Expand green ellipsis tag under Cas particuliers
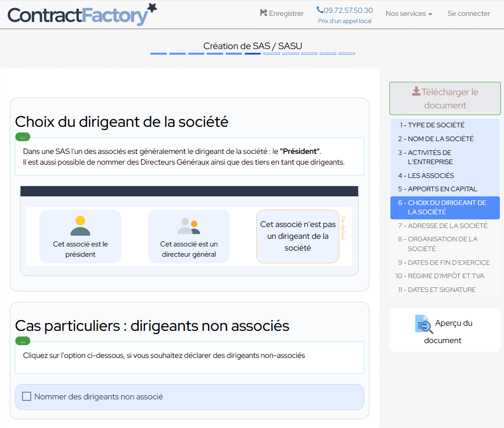The width and height of the screenshot is (504, 428). tap(23, 341)
